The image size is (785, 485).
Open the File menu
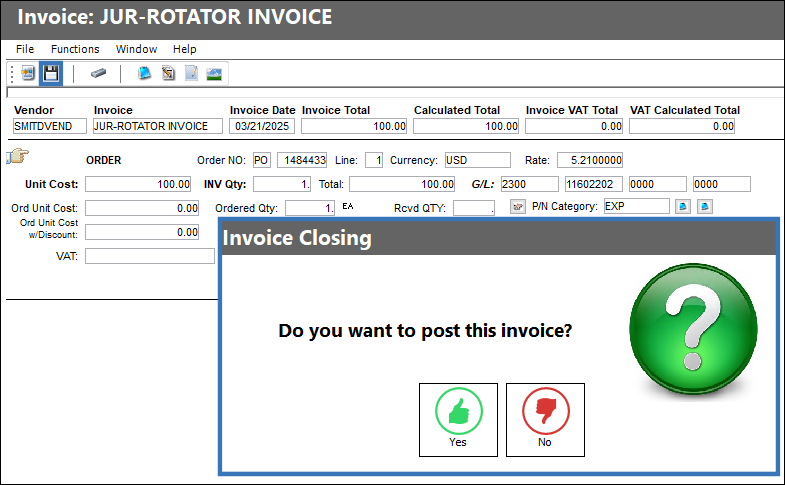(25, 49)
